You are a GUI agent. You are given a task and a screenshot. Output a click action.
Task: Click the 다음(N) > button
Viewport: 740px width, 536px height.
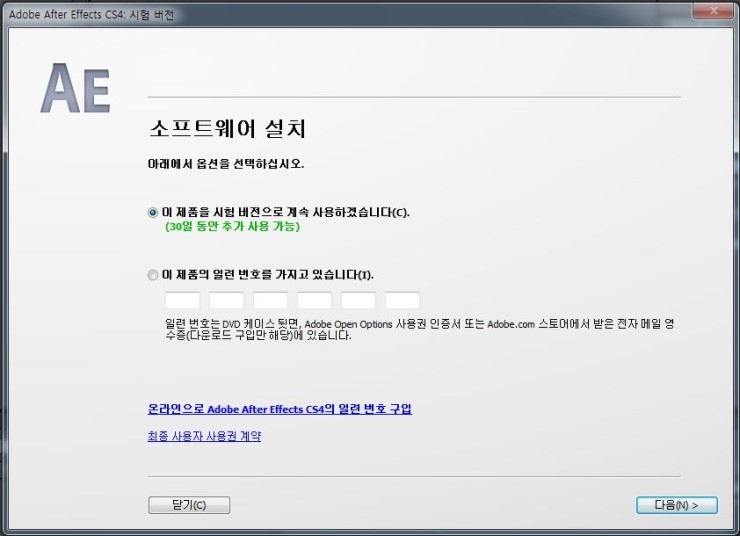tap(677, 505)
